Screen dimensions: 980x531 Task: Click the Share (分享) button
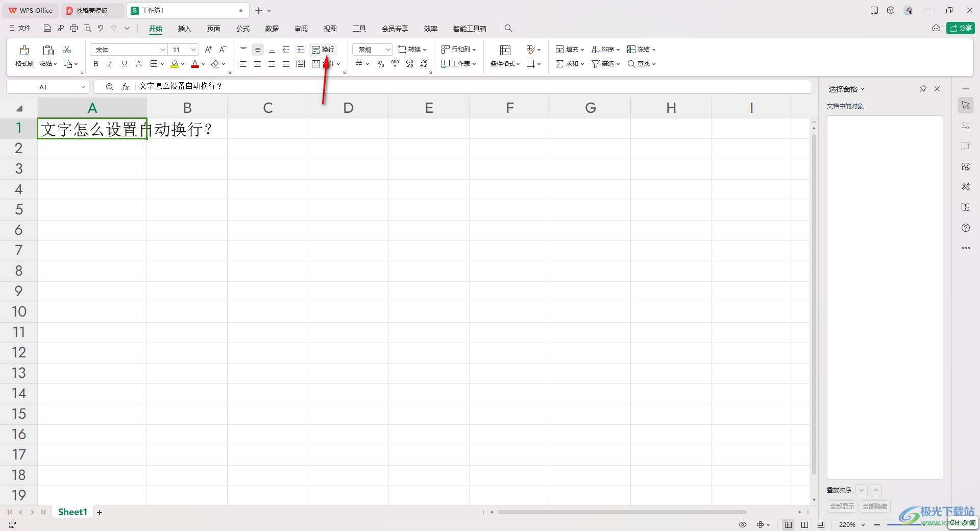tap(961, 28)
